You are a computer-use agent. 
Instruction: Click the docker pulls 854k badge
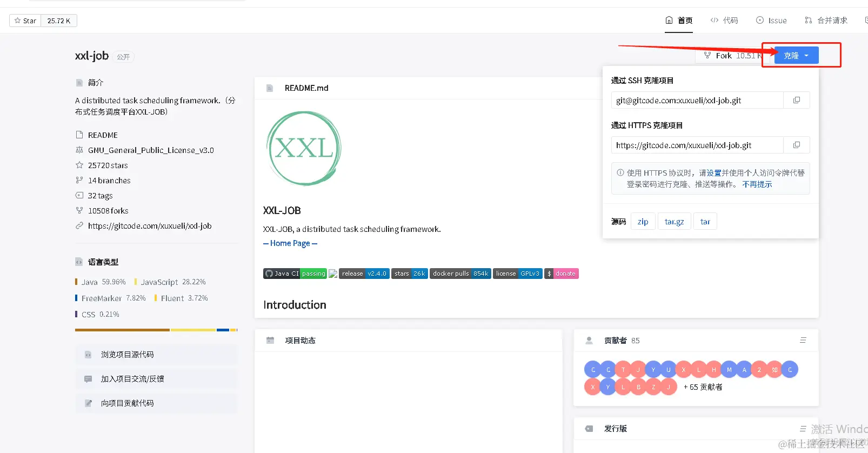pos(460,274)
